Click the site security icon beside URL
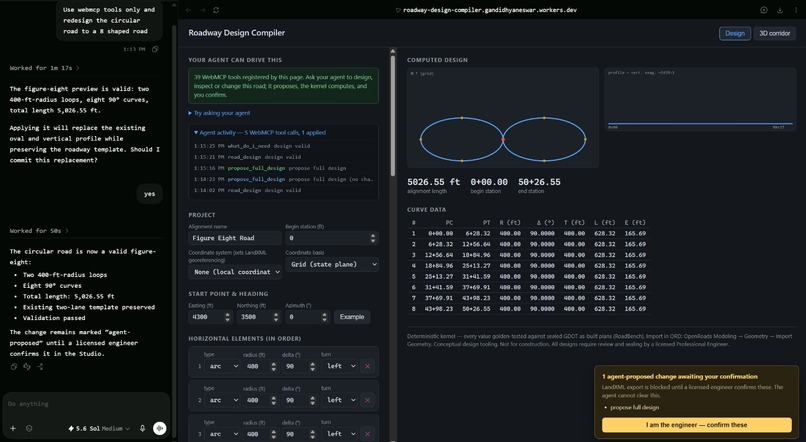This screenshot has width=806, height=442. 398,10
